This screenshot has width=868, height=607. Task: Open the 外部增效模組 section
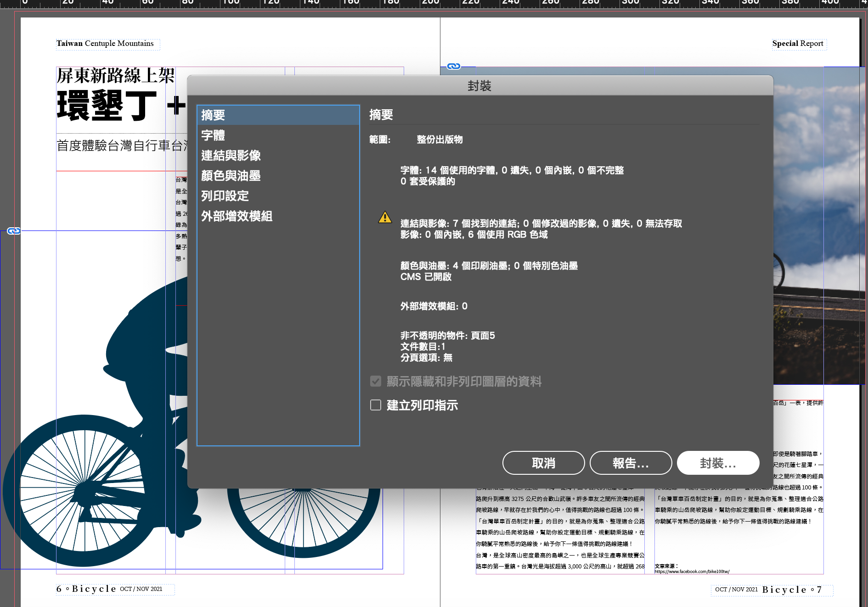tap(237, 216)
